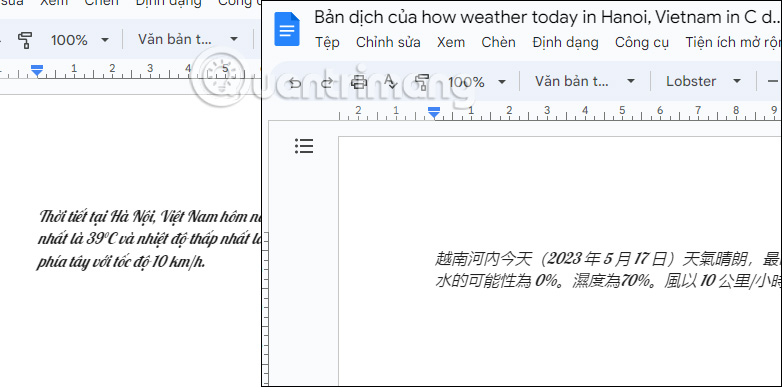This screenshot has width=782, height=387.
Task: Click left indent marker on back window ruler
Action: click(37, 71)
